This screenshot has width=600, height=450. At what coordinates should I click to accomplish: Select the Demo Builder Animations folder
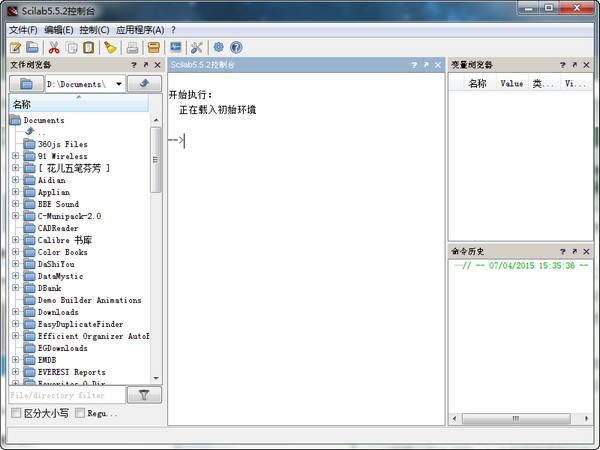coord(83,300)
